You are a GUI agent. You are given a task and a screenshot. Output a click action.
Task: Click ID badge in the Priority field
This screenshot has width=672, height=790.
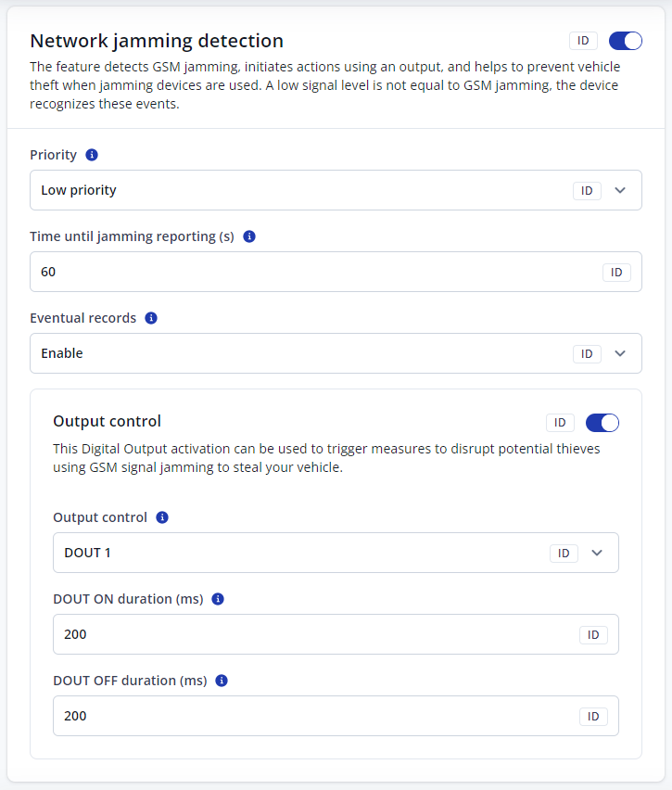(587, 190)
